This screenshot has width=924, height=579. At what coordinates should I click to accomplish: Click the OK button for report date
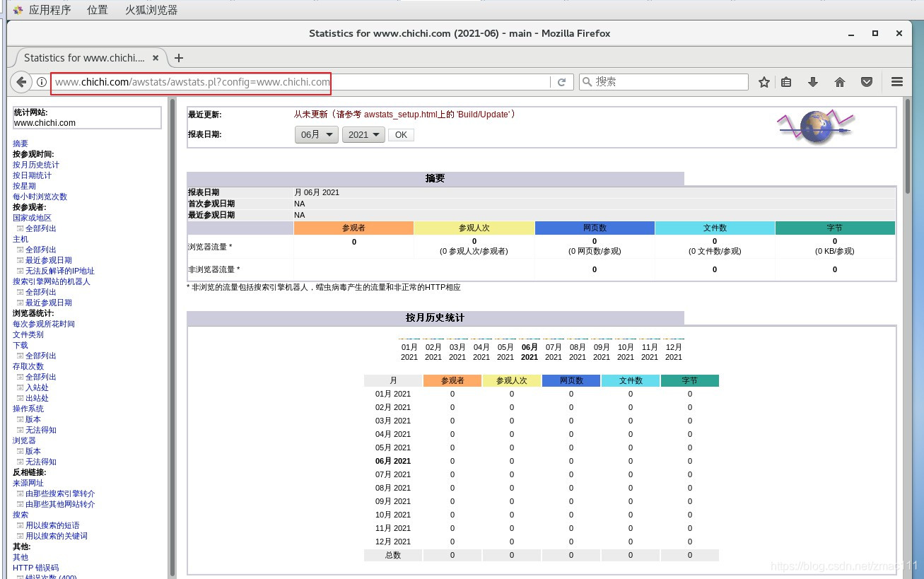coord(401,135)
